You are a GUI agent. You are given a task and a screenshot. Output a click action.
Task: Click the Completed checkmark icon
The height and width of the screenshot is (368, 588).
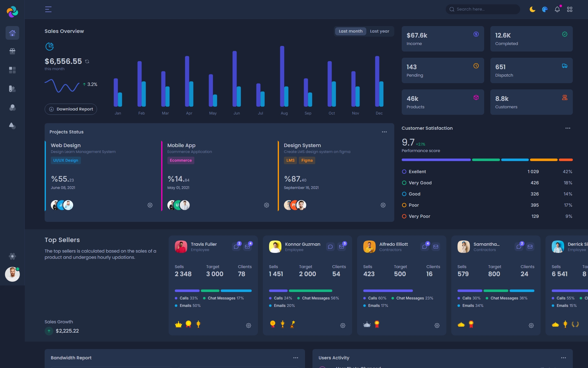click(565, 34)
